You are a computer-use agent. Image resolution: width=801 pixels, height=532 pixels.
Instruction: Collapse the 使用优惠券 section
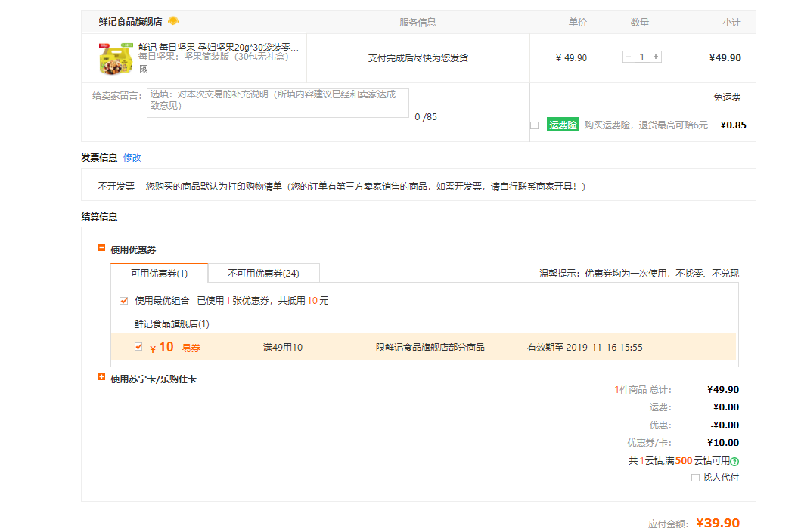pos(101,248)
